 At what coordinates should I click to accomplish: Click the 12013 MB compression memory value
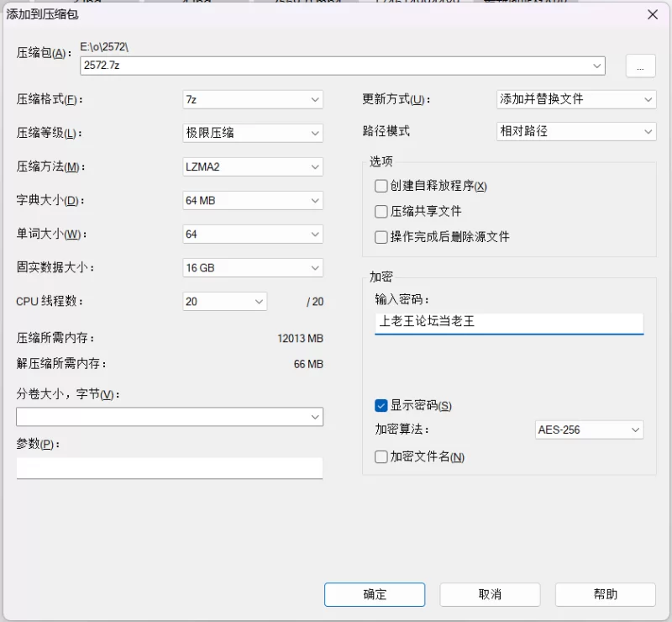[300, 339]
